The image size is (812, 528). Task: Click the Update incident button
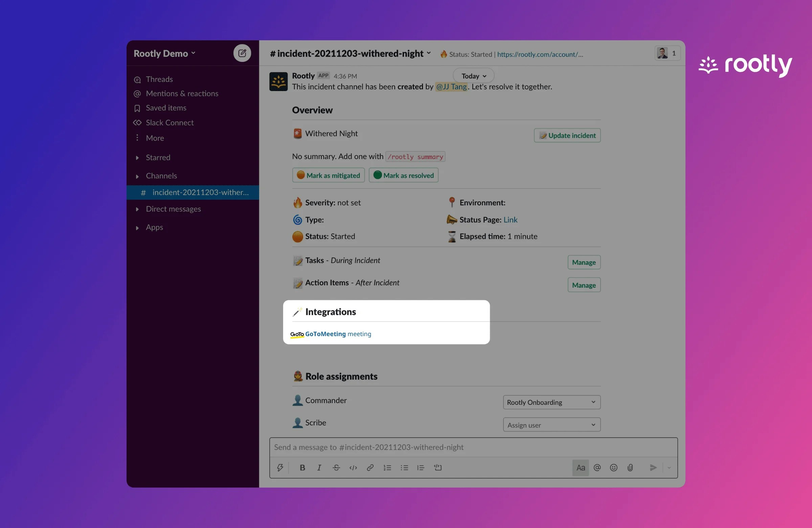(567, 135)
